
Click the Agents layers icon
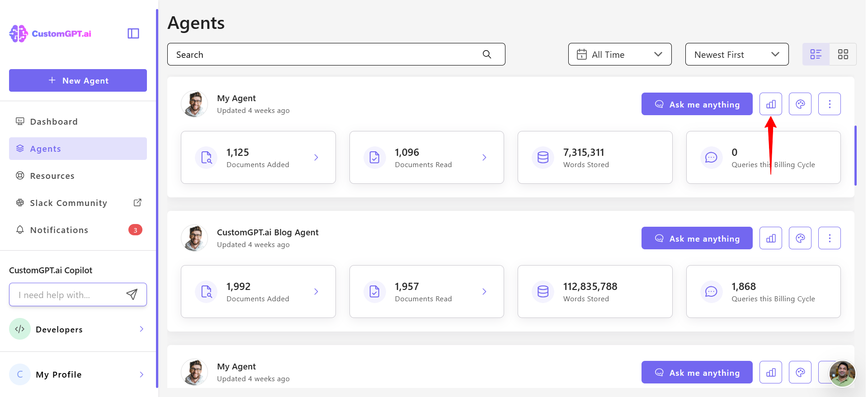(x=20, y=148)
